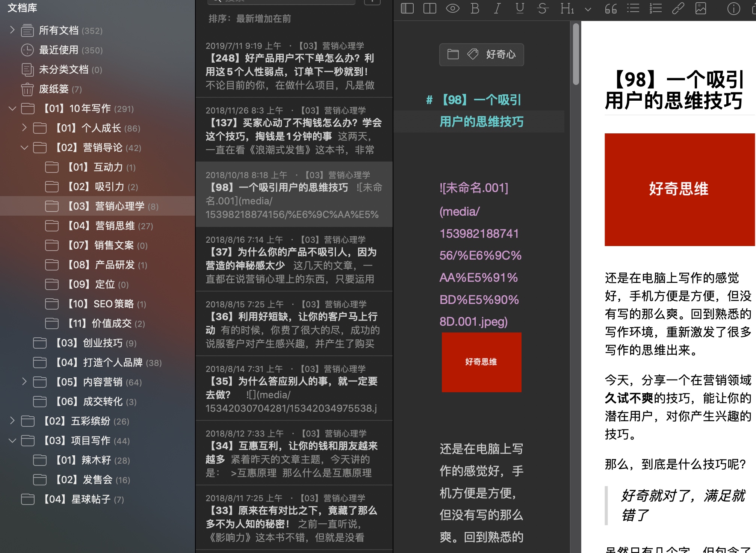This screenshot has width=756, height=553.
Task: Apply underline formatting
Action: [520, 8]
